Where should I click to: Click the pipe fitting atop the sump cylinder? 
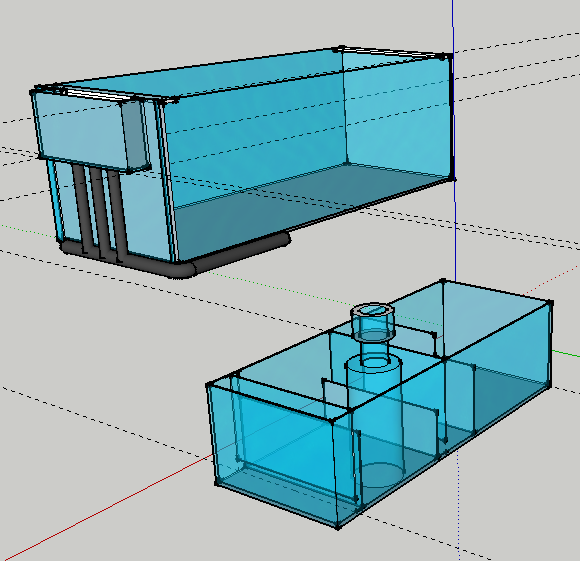coord(373,322)
